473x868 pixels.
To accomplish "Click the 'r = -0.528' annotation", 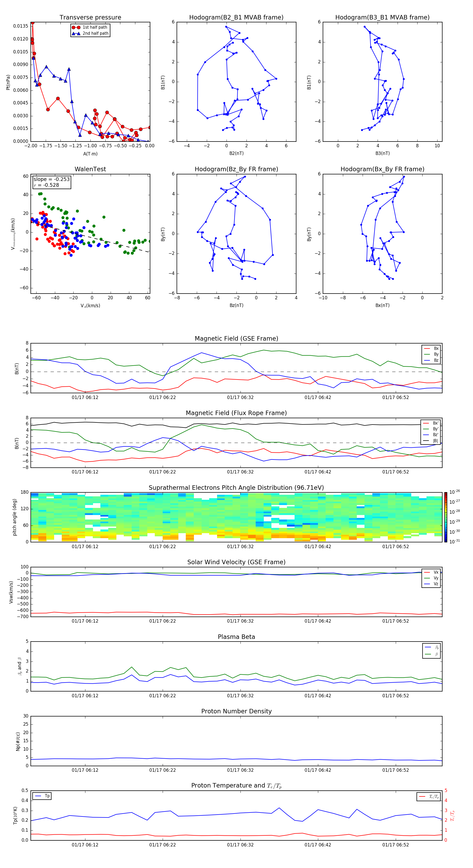I will (x=47, y=185).
